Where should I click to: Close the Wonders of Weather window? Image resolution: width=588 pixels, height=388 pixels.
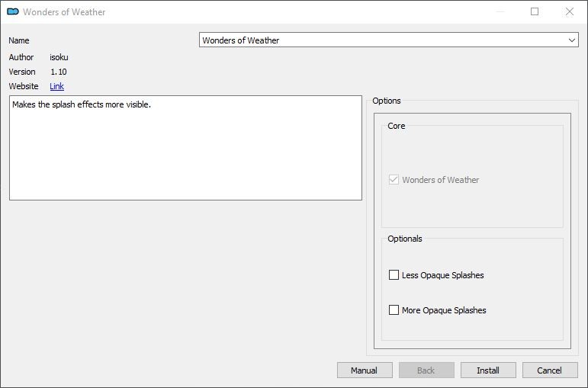click(570, 11)
